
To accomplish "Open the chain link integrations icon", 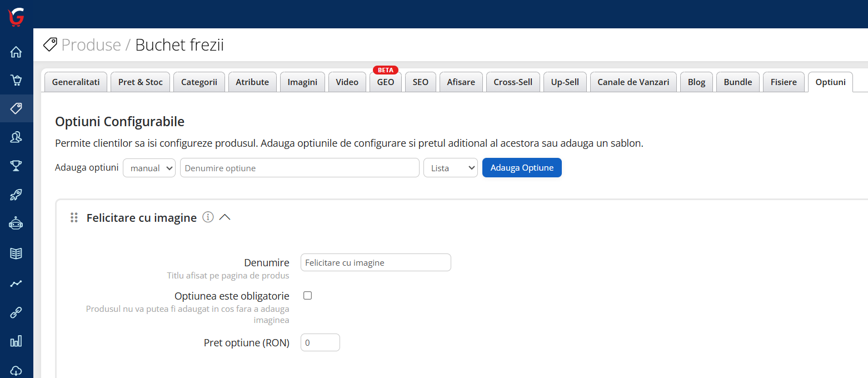I will pos(16,312).
